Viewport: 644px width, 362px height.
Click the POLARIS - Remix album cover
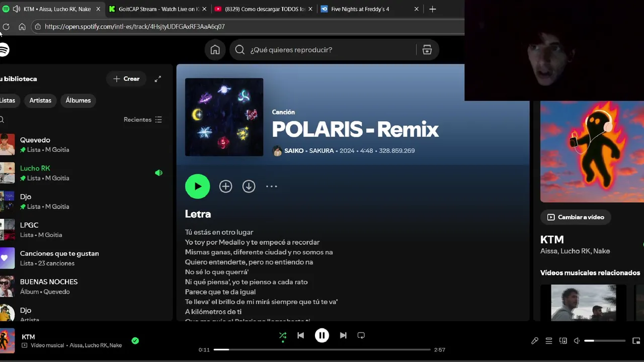(224, 117)
